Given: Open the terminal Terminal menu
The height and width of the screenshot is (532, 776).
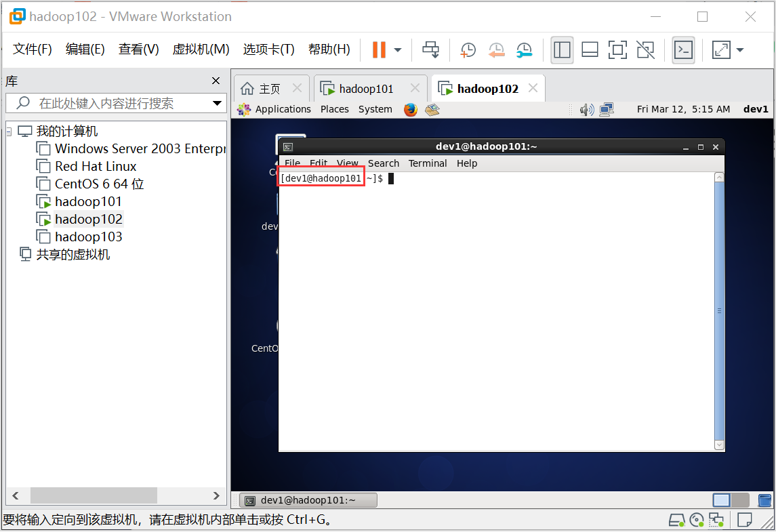Looking at the screenshot, I should coord(428,163).
